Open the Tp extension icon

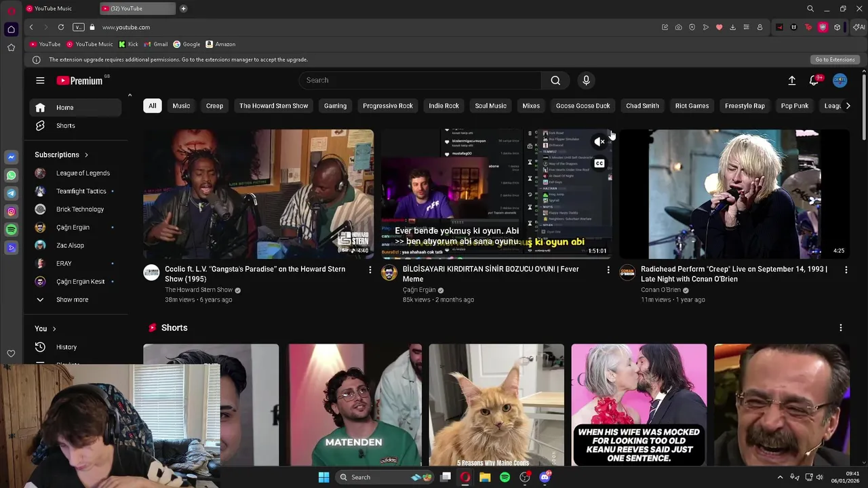[808, 27]
